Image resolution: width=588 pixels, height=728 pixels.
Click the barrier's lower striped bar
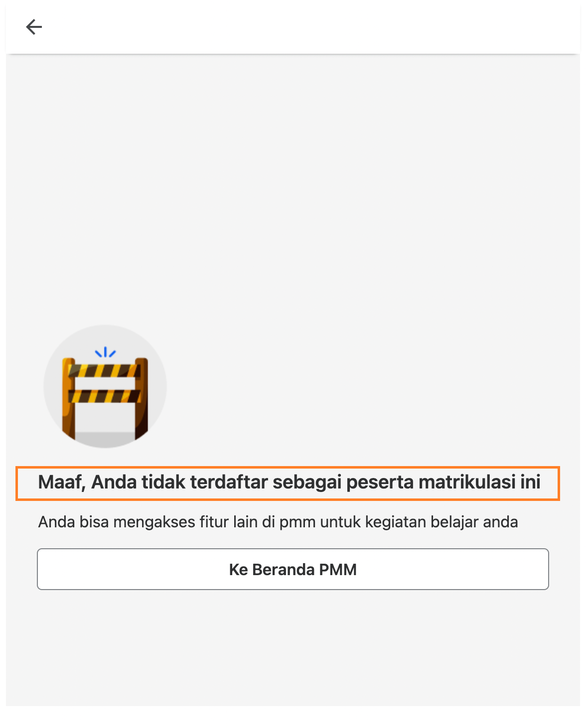[x=105, y=396]
